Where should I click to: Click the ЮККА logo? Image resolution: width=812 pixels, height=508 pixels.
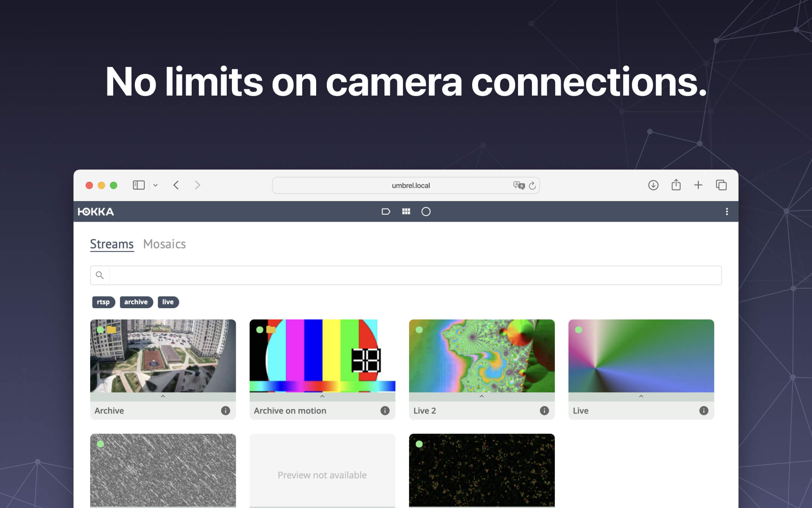point(96,211)
